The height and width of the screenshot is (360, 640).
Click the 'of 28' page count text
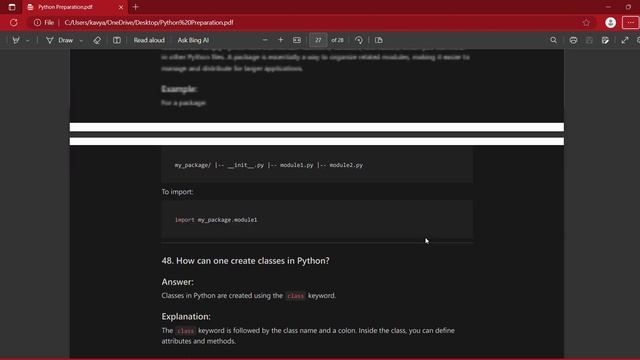[337, 40]
